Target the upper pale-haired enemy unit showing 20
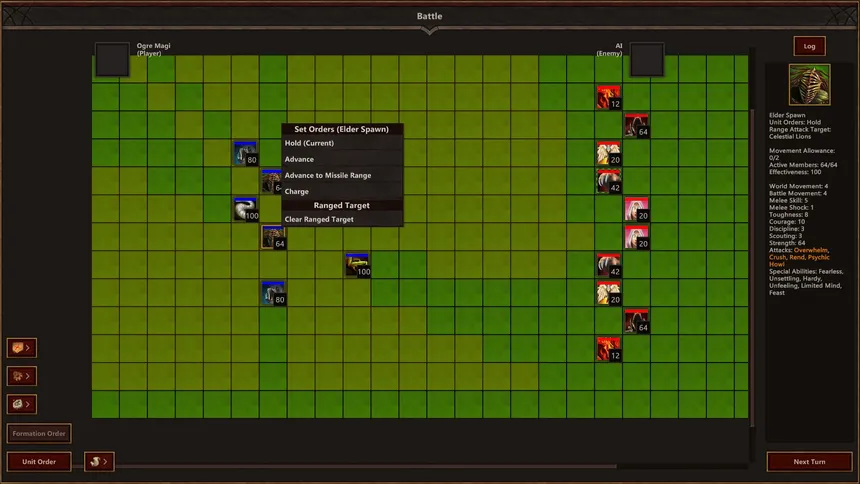Viewport: 860px width, 484px height. [x=637, y=209]
